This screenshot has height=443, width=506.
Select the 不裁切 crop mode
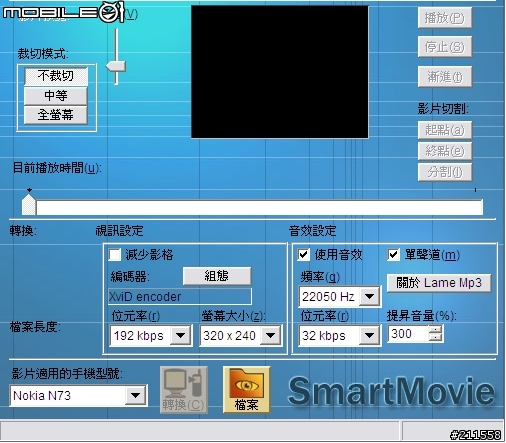coord(56,76)
